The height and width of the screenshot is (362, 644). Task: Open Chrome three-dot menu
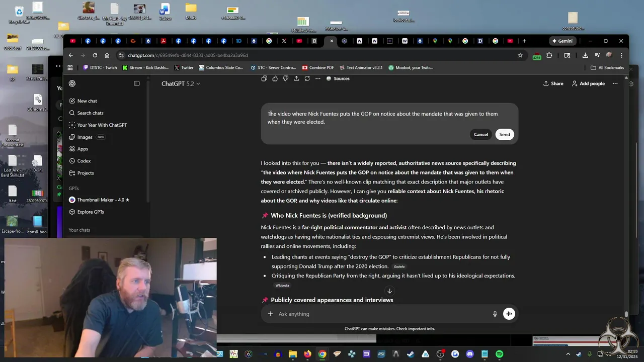click(621, 55)
